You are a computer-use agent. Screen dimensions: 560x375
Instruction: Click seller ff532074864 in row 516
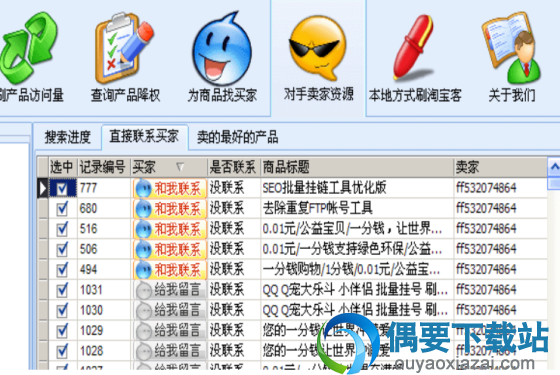click(x=486, y=229)
